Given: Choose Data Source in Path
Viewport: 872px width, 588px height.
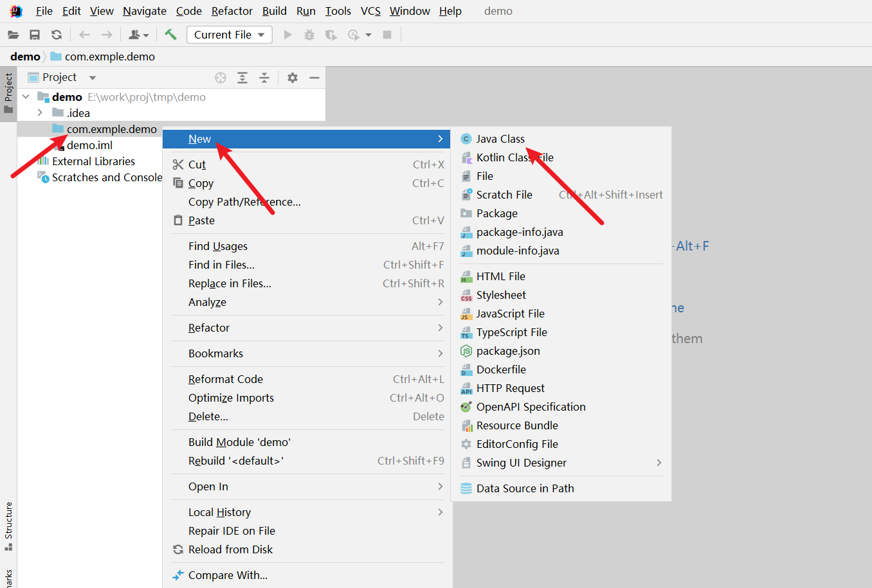Looking at the screenshot, I should (x=561, y=488).
